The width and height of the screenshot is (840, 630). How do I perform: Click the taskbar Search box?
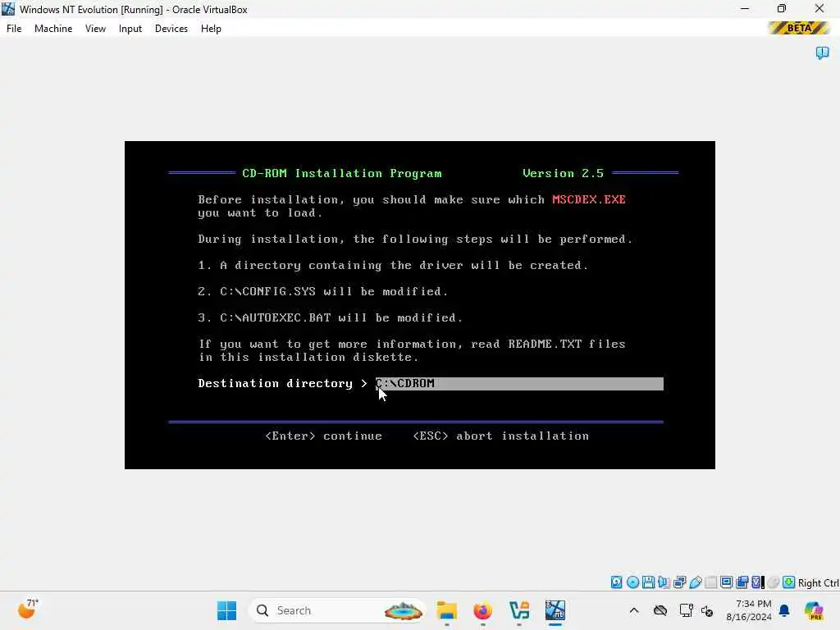point(337,610)
